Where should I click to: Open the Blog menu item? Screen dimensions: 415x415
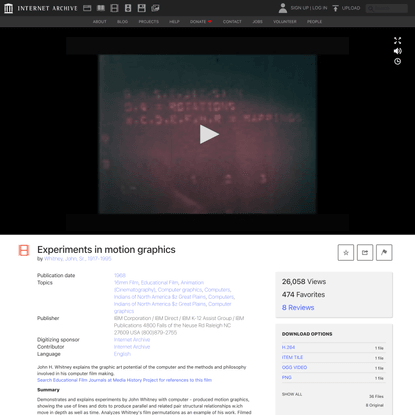tap(122, 22)
